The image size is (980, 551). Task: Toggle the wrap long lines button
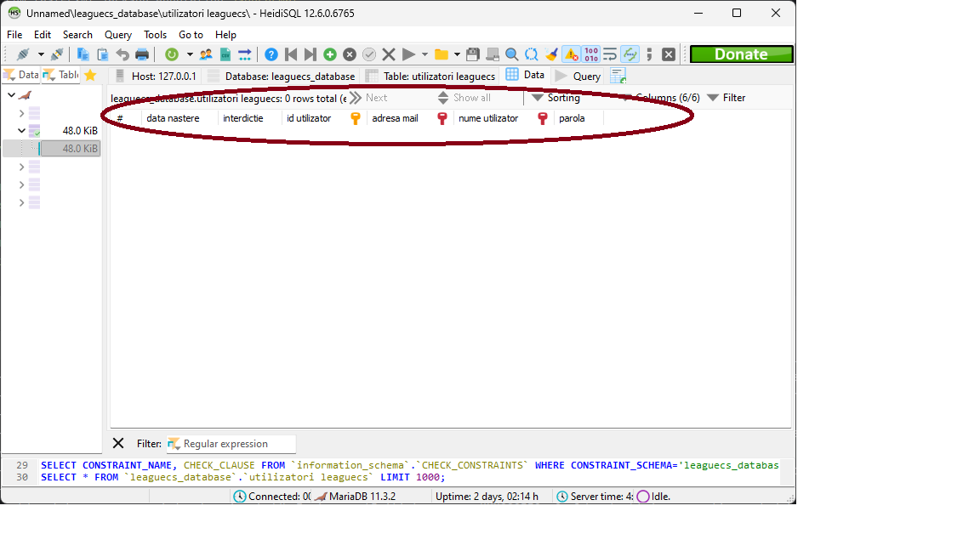click(x=610, y=54)
